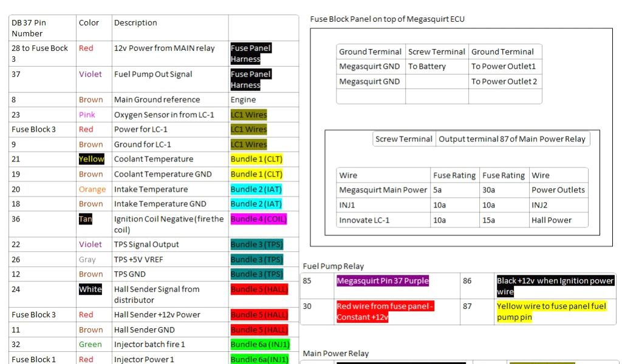Select "Yellow wire to fuse panel fuel pump pin"
This screenshot has width=622, height=364.
click(x=551, y=312)
